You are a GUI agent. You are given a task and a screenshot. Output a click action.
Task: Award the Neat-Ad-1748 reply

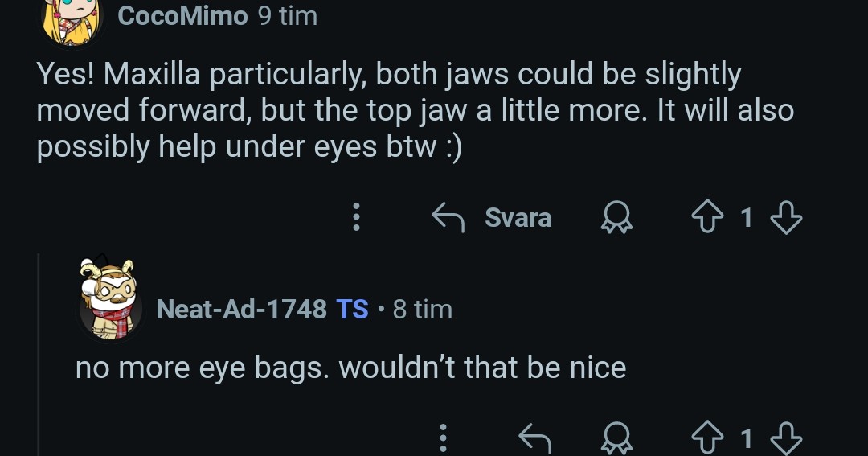pos(616,438)
